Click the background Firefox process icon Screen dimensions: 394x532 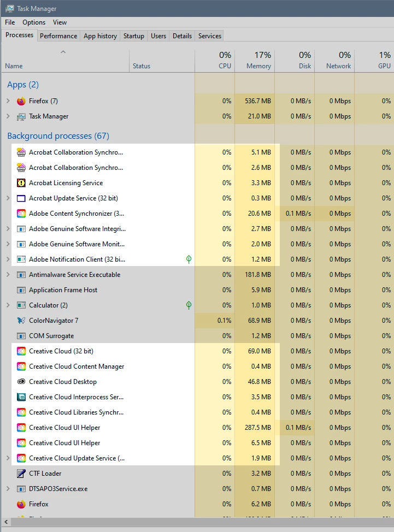[21, 504]
